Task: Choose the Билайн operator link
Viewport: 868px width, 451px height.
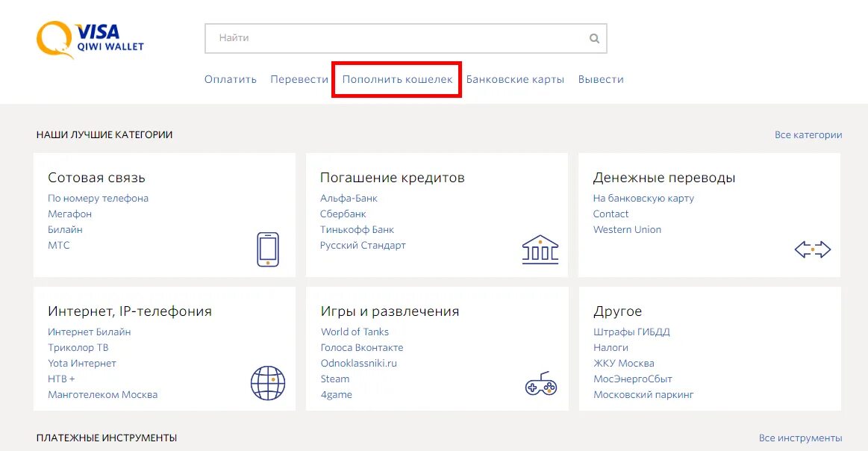Action: coord(65,229)
